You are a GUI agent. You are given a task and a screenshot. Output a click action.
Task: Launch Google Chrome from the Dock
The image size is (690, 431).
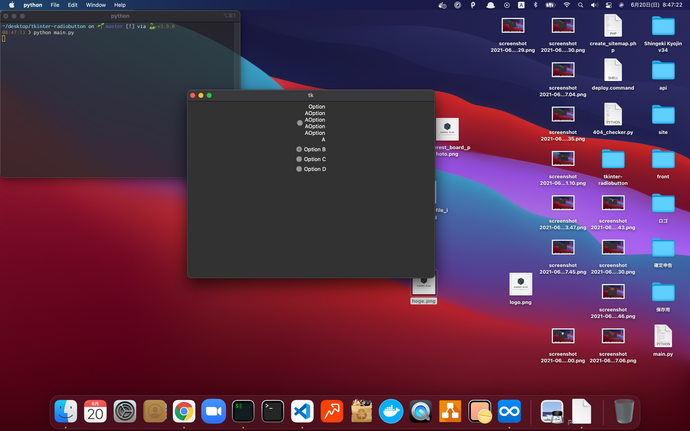pyautogui.click(x=184, y=411)
